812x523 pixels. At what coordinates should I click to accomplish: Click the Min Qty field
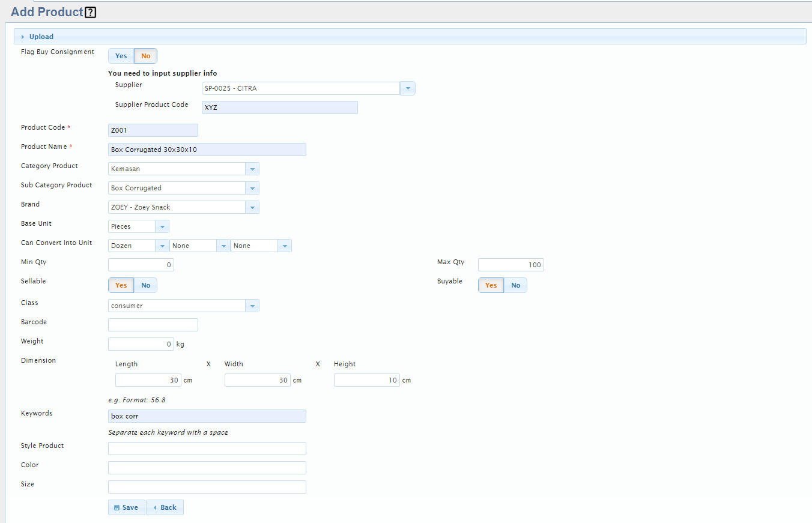coord(141,265)
